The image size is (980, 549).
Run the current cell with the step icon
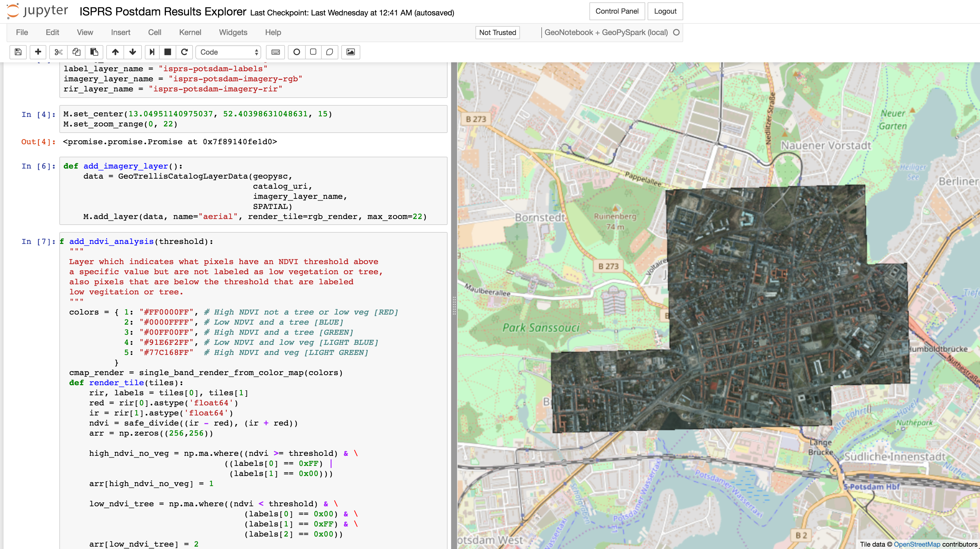152,52
